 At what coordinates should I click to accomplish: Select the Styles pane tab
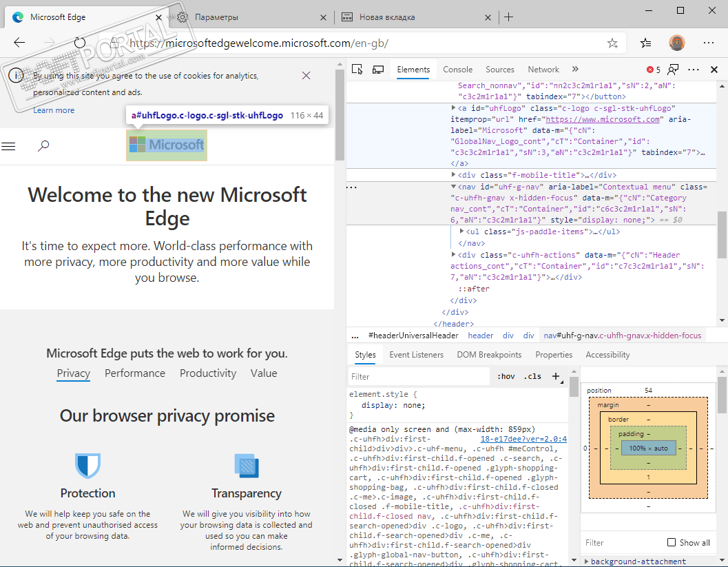pos(366,355)
